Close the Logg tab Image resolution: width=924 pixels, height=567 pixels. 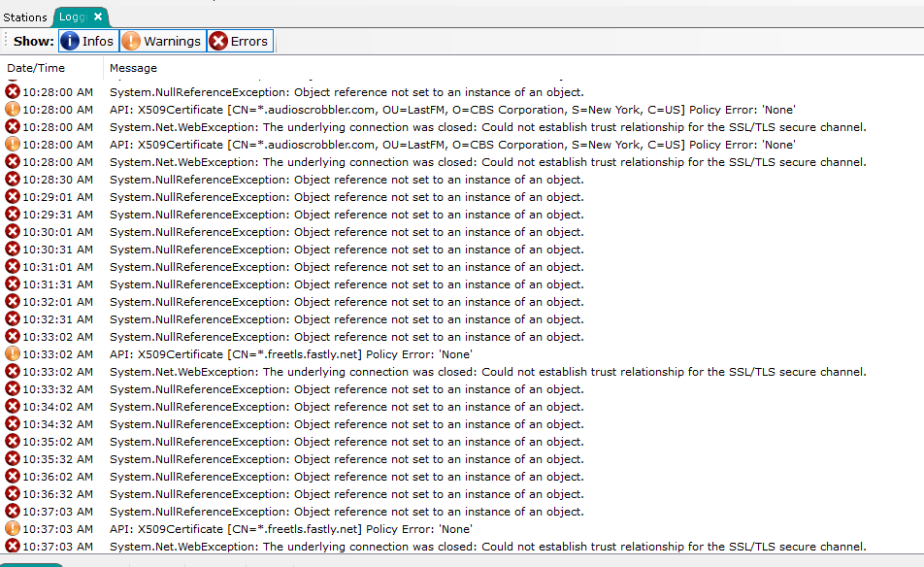(x=98, y=17)
